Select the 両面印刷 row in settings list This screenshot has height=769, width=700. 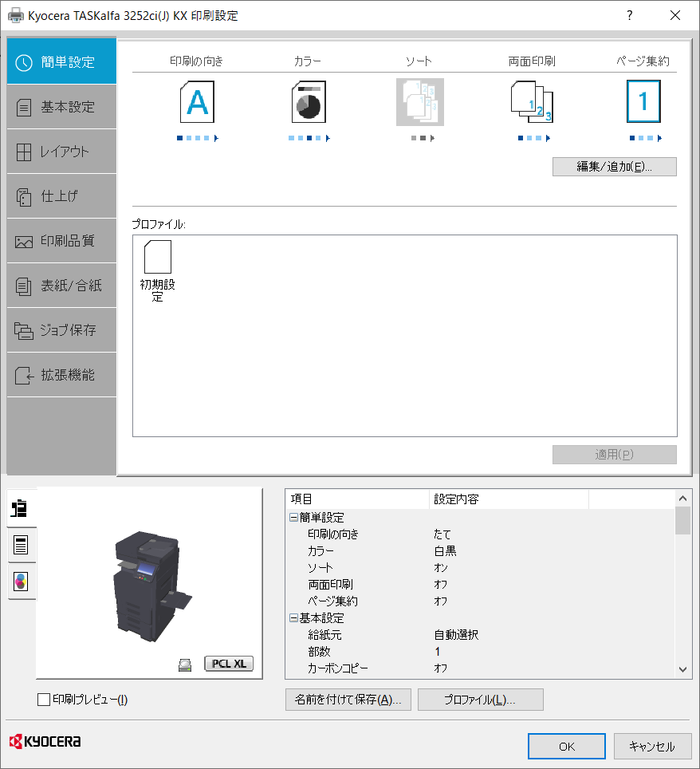(x=481, y=584)
